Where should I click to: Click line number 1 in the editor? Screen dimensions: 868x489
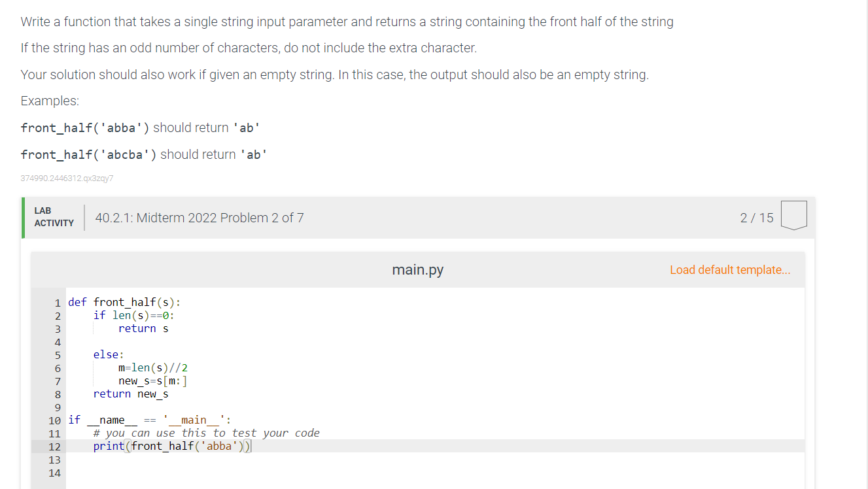coord(57,302)
